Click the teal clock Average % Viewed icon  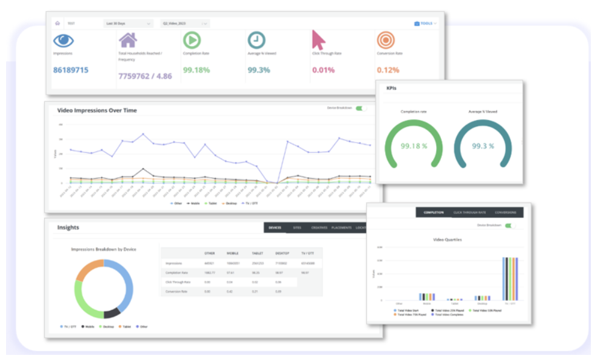[x=256, y=41]
